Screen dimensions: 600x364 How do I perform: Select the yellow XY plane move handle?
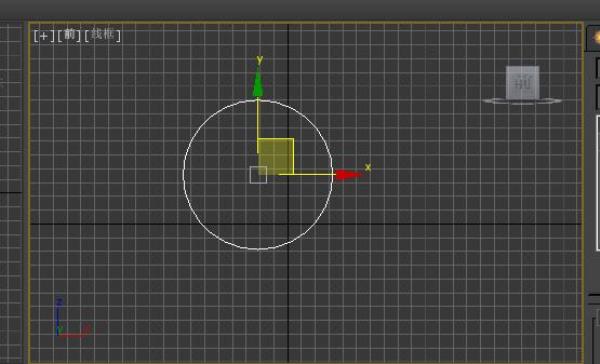coord(276,157)
